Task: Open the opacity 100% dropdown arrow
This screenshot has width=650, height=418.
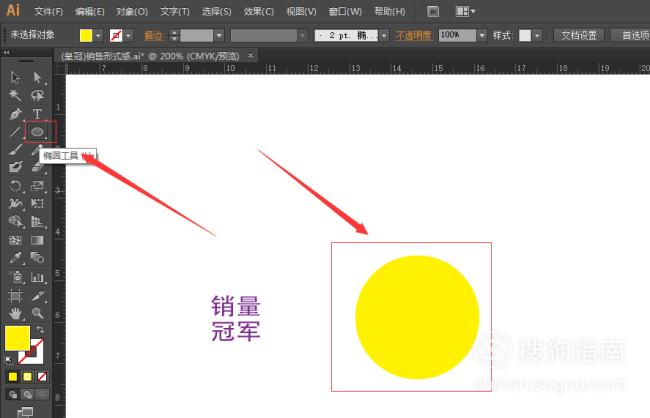Action: point(482,36)
